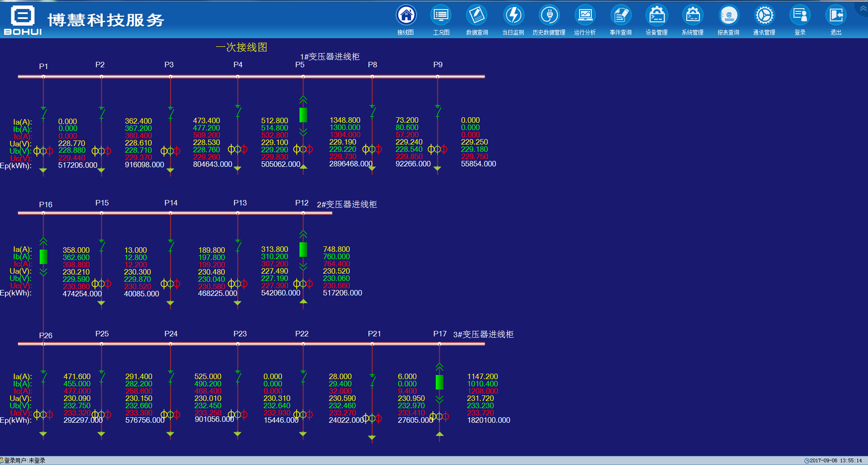868x465 pixels.
Task: Open the 事件查询 event query icon
Action: [x=620, y=15]
